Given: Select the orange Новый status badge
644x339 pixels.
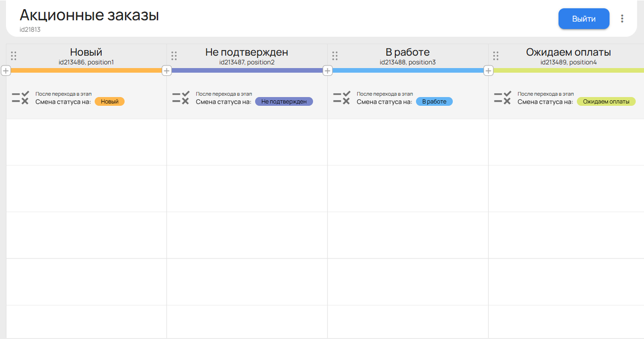Looking at the screenshot, I should point(110,102).
